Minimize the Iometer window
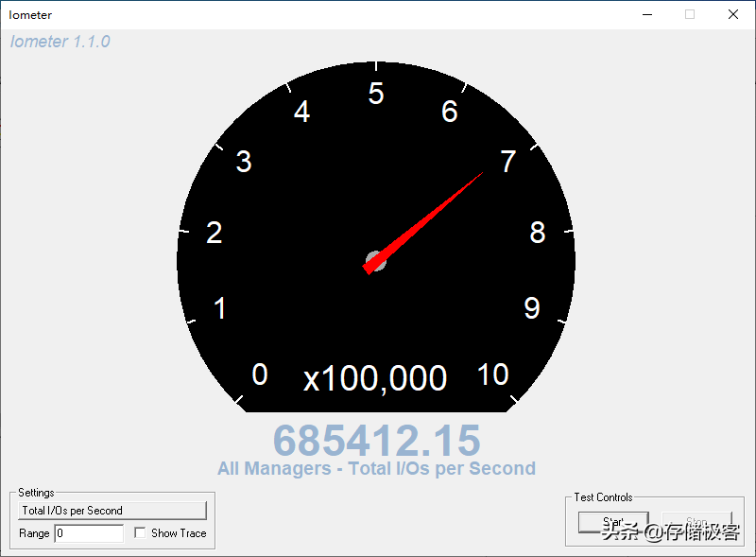 (647, 14)
